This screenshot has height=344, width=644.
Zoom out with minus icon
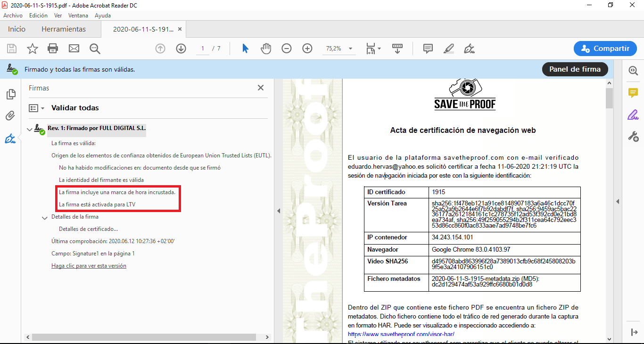pyautogui.click(x=287, y=49)
